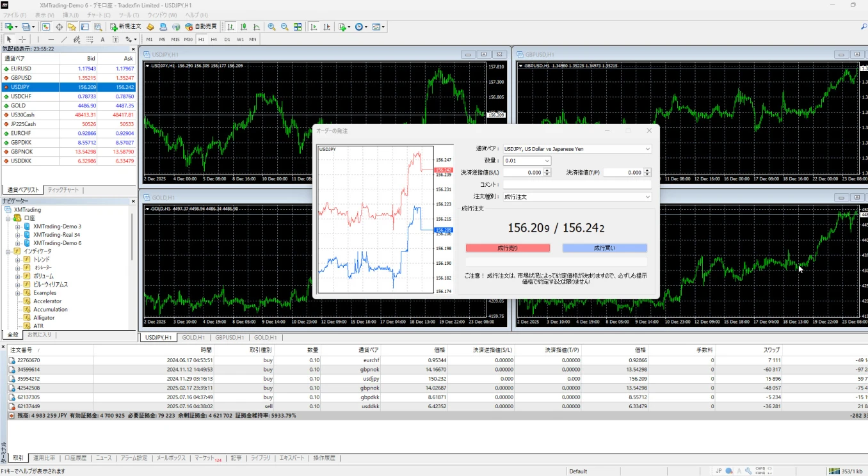Select the crosshair cursor tool
This screenshot has width=868, height=476.
coord(21,39)
